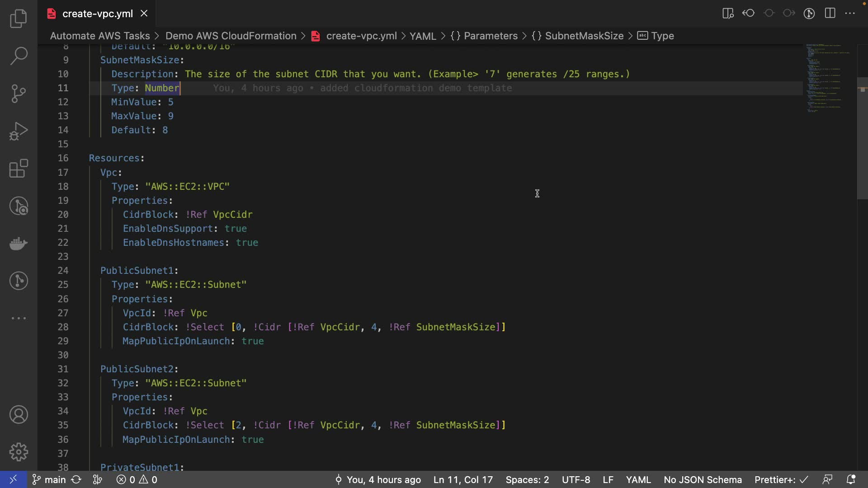Synchronize changes via status bar sync icon
868x488 pixels.
(76, 479)
